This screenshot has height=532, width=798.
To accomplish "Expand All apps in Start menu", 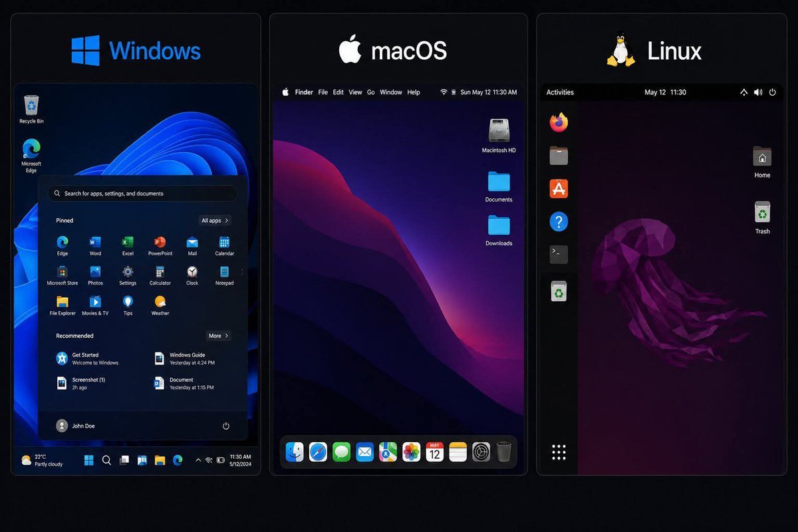I will (x=215, y=220).
